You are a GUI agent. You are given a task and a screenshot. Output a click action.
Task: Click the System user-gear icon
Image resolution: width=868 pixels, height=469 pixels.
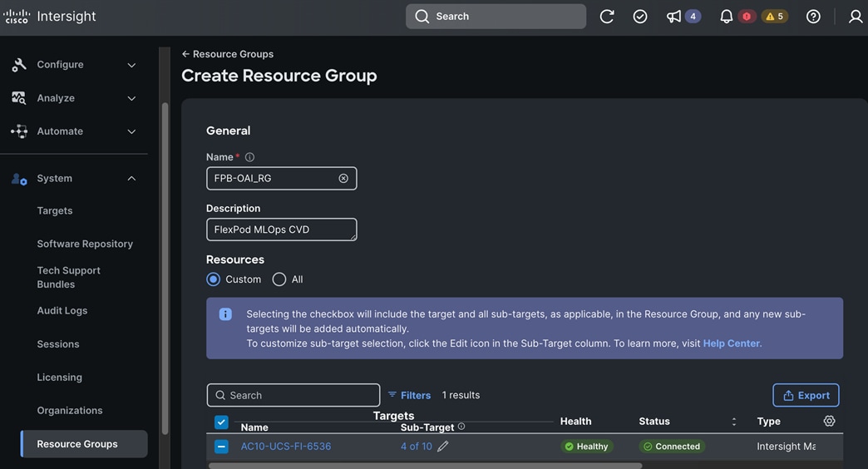pos(19,179)
